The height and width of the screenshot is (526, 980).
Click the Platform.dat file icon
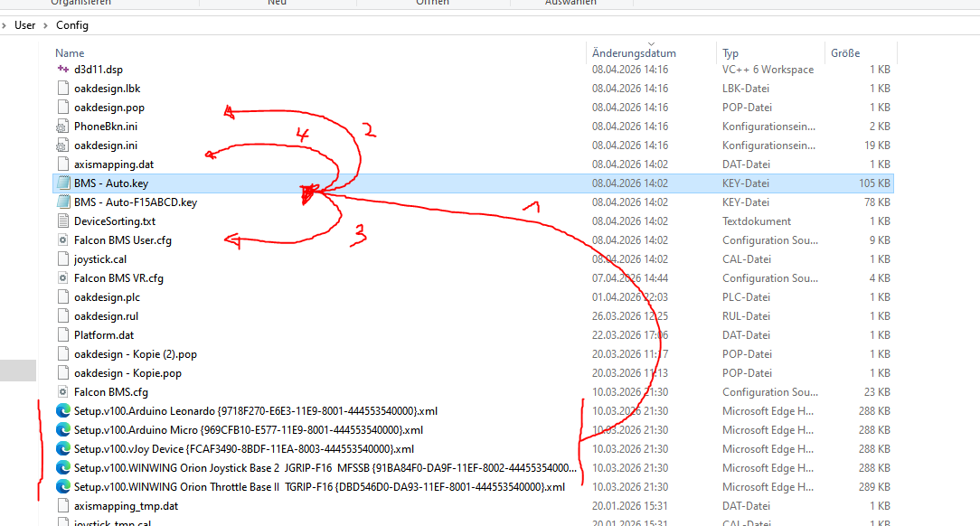pos(62,334)
